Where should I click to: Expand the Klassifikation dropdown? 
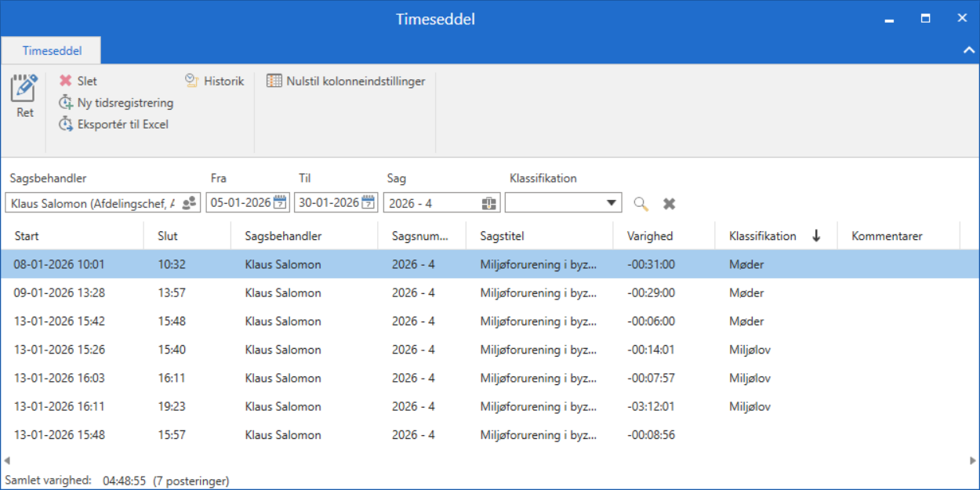[x=612, y=203]
